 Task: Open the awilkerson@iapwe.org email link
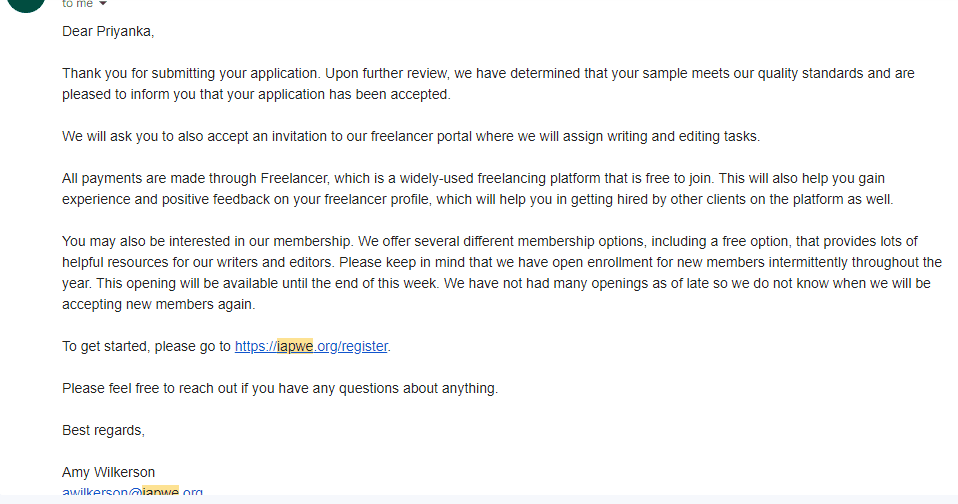(x=132, y=492)
